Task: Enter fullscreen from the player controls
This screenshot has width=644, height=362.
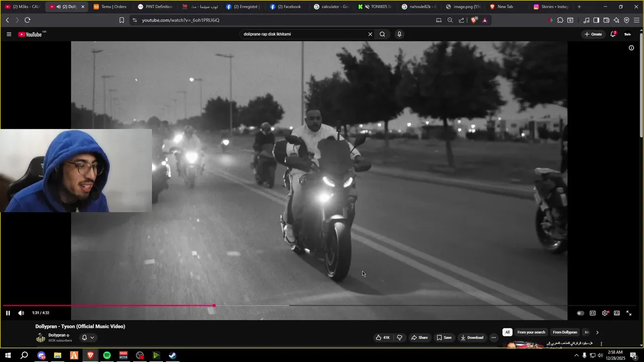Action: pyautogui.click(x=629, y=313)
